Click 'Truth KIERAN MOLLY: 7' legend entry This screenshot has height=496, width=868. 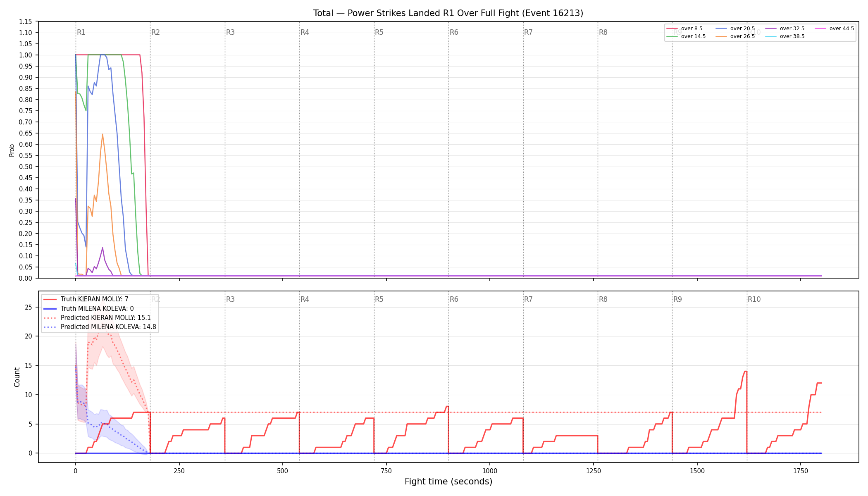[x=86, y=299]
